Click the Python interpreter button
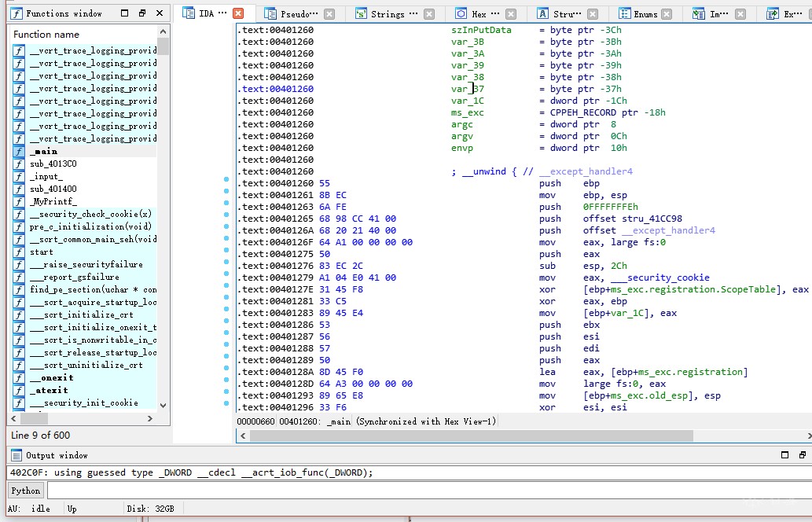This screenshot has height=522, width=812. click(x=25, y=491)
